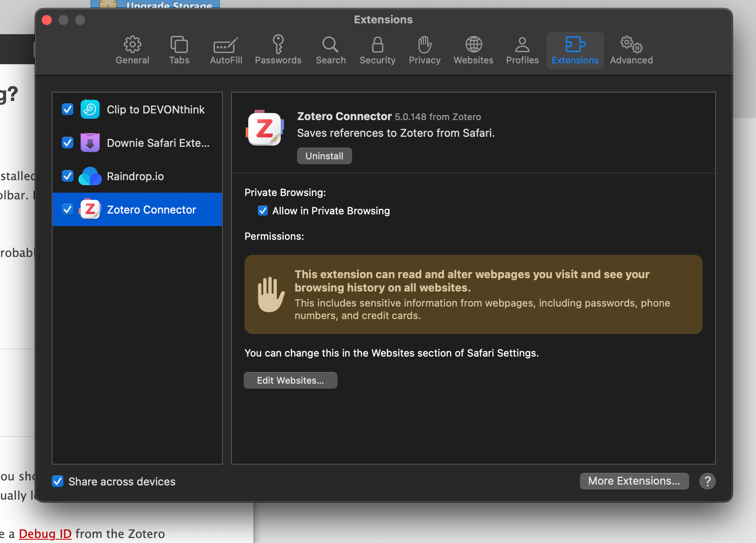Toggle the Downie Safari Extension checkbox

(x=68, y=143)
